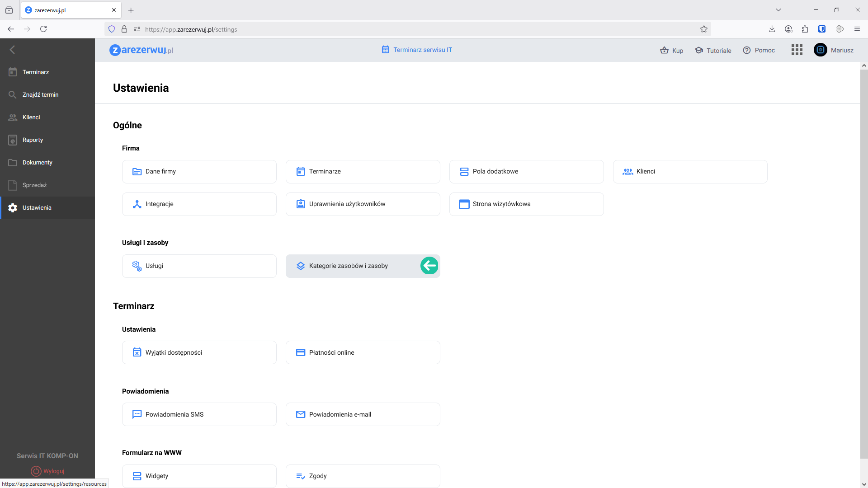Click the Pola dodatkowe icon
Screen dimensions: 868x488
[464, 172]
